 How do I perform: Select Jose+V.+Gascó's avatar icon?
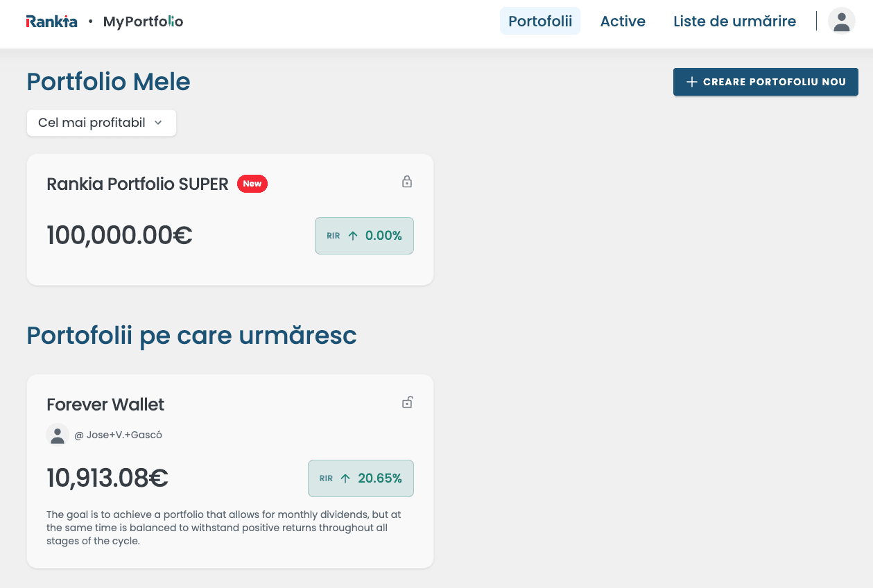pyautogui.click(x=58, y=434)
